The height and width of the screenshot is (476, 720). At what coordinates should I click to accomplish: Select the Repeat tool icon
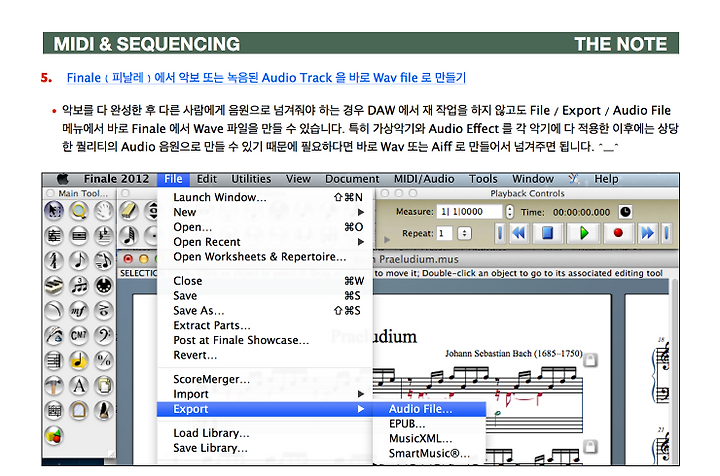(54, 360)
